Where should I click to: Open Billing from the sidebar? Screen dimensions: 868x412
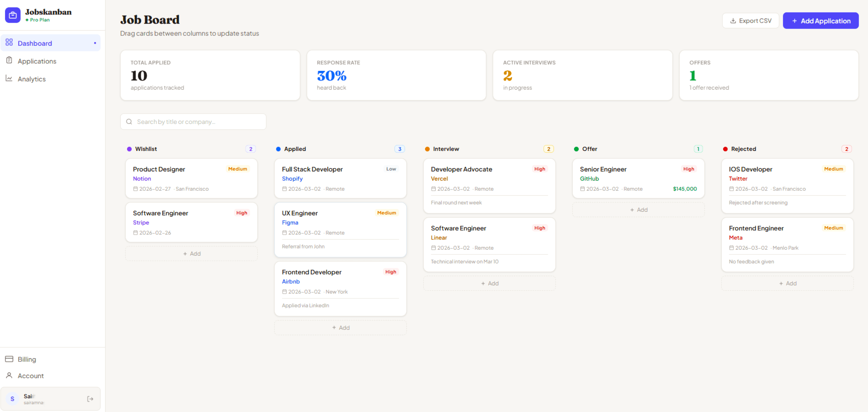27,359
